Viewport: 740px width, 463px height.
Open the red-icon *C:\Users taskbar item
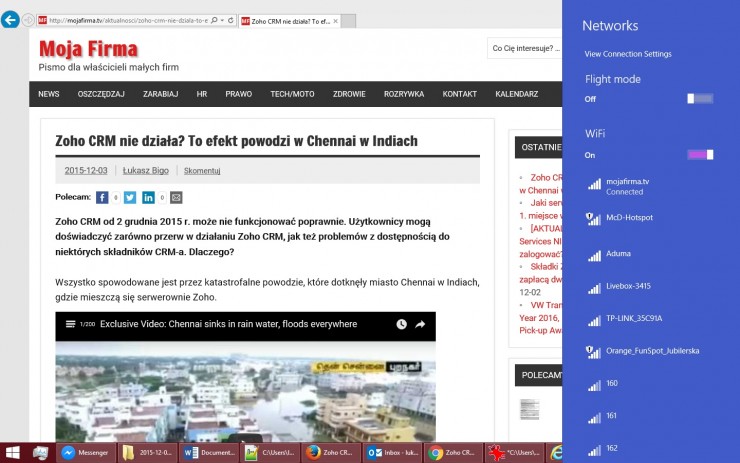point(515,453)
